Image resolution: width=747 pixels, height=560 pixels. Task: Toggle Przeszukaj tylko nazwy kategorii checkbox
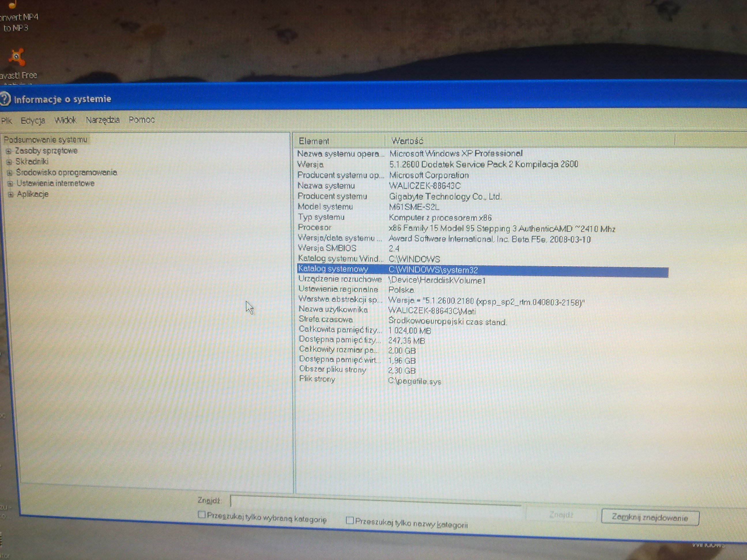350,521
